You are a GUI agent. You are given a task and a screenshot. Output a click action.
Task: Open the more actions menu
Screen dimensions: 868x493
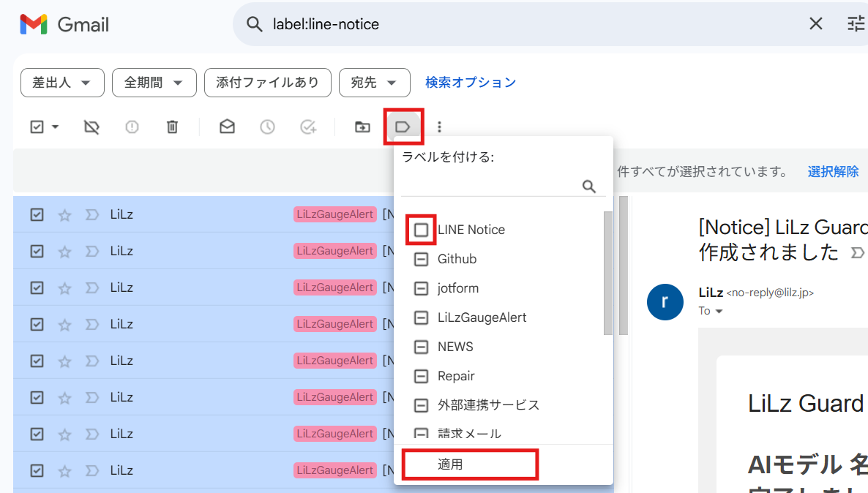(438, 127)
